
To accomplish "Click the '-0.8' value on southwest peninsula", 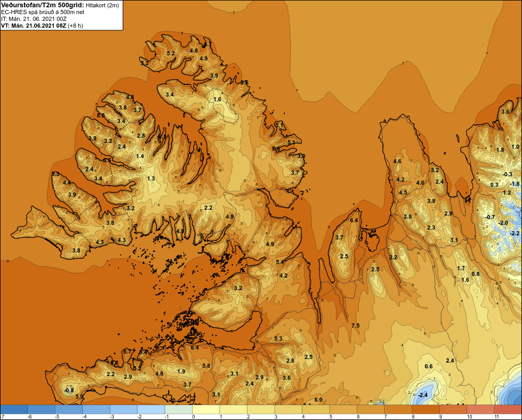I will click(x=69, y=390).
